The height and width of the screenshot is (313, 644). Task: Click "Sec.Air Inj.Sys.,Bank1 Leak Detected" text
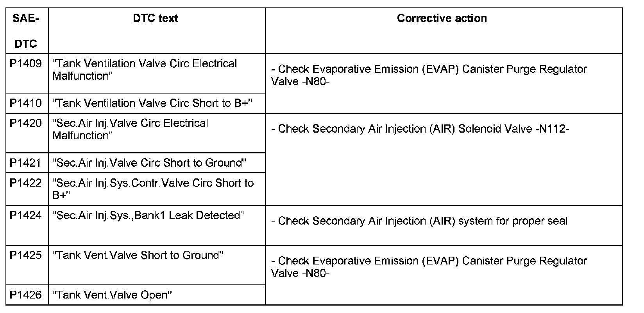[x=148, y=216]
